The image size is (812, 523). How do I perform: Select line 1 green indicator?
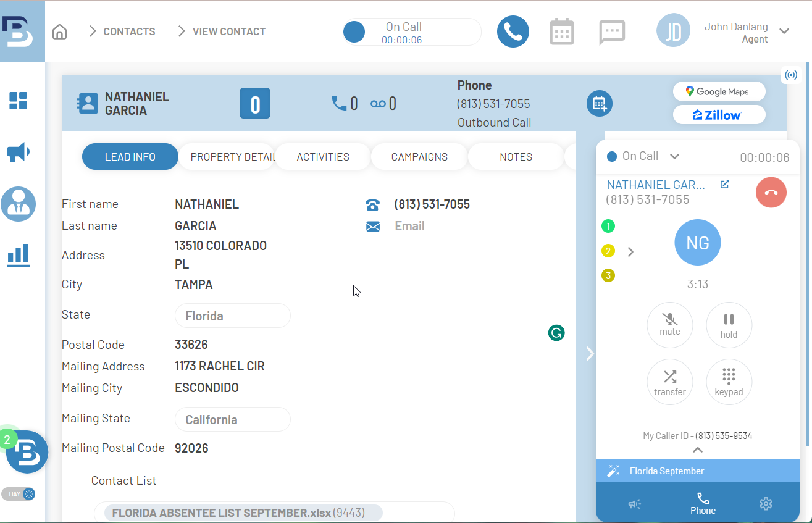click(x=608, y=226)
